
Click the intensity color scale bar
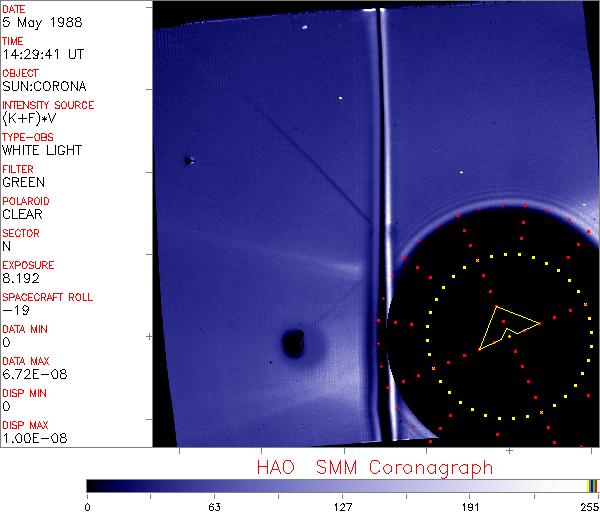[x=342, y=486]
